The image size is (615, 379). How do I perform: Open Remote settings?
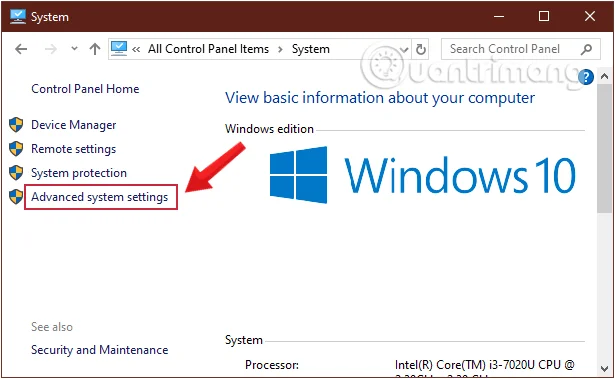(74, 149)
